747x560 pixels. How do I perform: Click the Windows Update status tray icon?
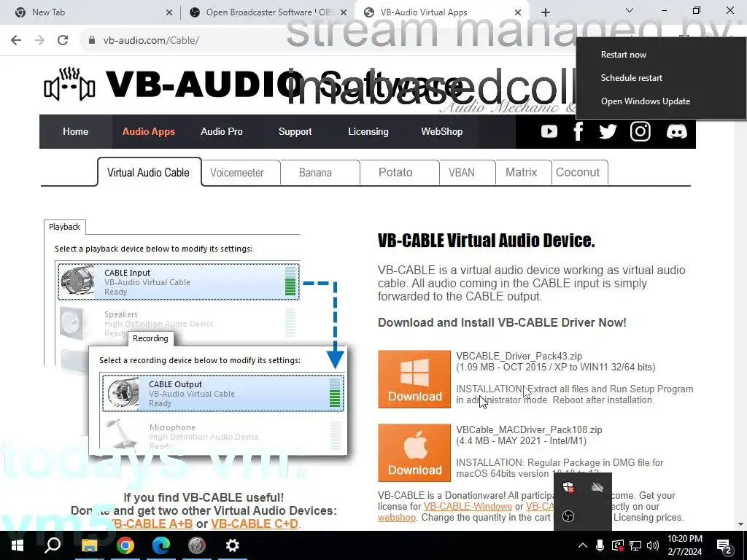tap(617, 545)
